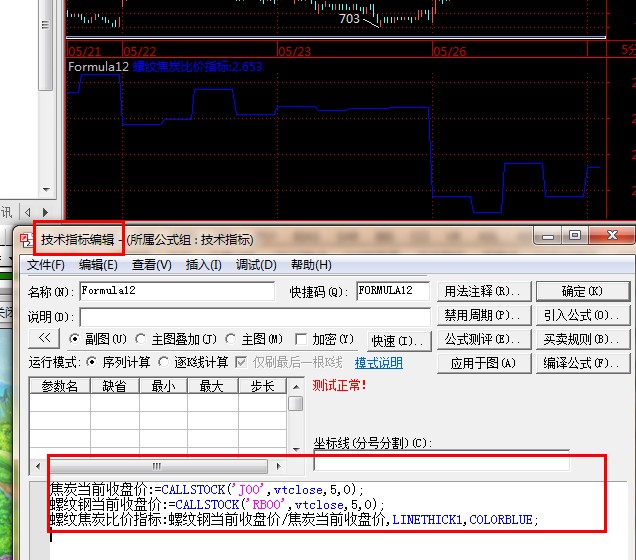Maximize the 技术指标编辑 window
636x560 pixels.
pyautogui.click(x=575, y=236)
